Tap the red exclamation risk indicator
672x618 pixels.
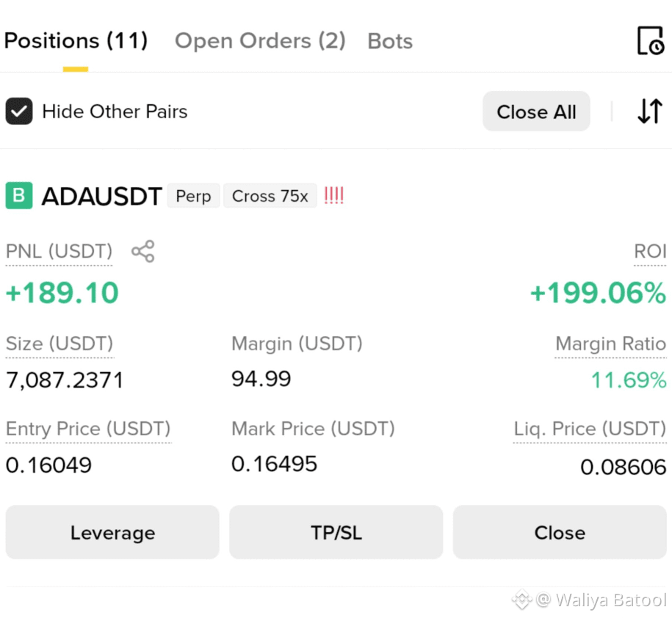point(334,195)
